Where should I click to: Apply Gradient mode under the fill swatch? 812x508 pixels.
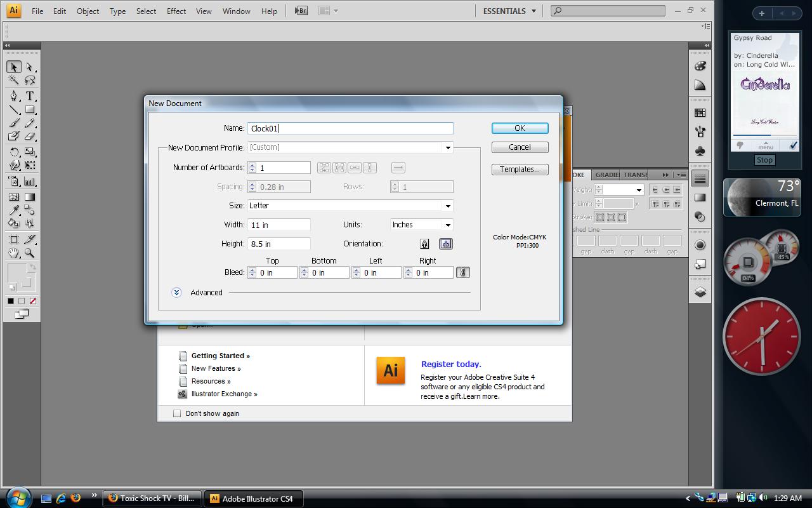click(22, 301)
